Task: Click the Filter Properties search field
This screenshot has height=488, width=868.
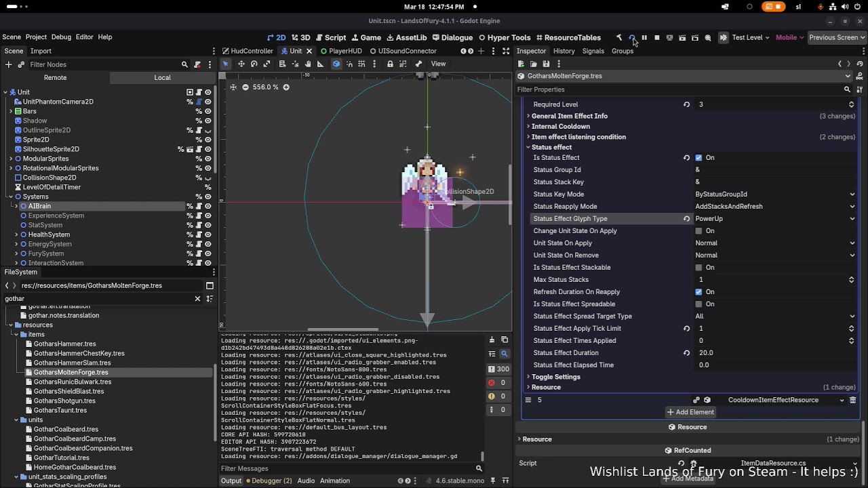Action: 679,89
